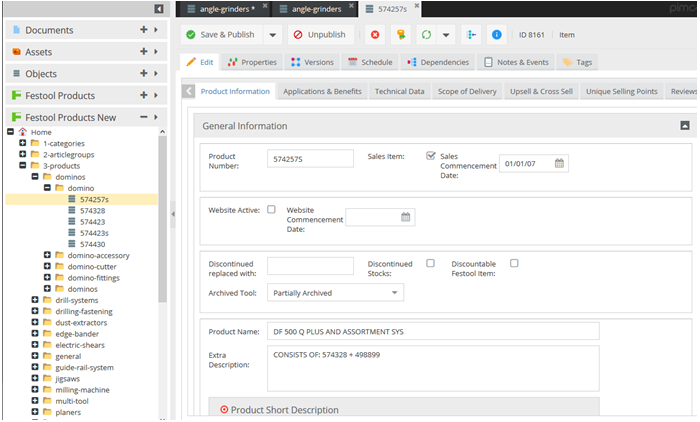Image resolution: width=700 pixels, height=422 pixels.
Task: Expand Documents panel arrow
Action: coord(156,29)
